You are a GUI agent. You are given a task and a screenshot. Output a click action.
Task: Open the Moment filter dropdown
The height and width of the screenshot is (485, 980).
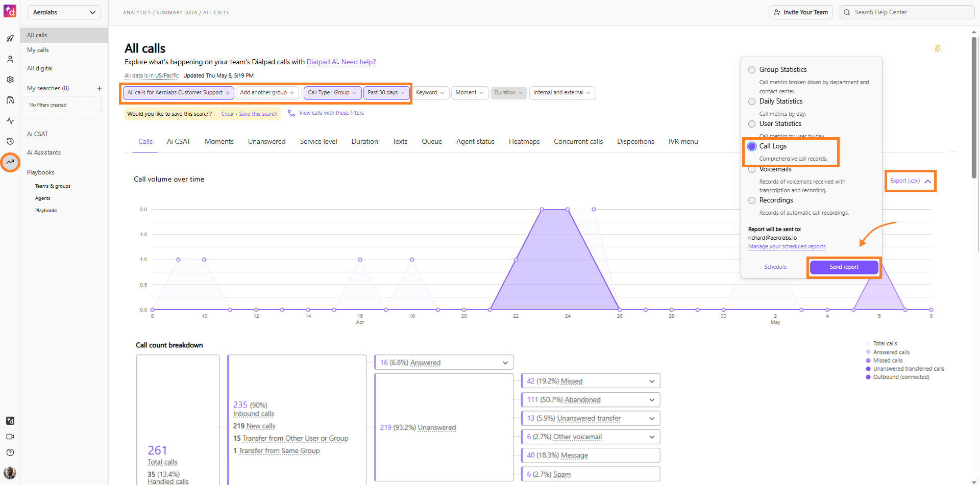point(470,93)
